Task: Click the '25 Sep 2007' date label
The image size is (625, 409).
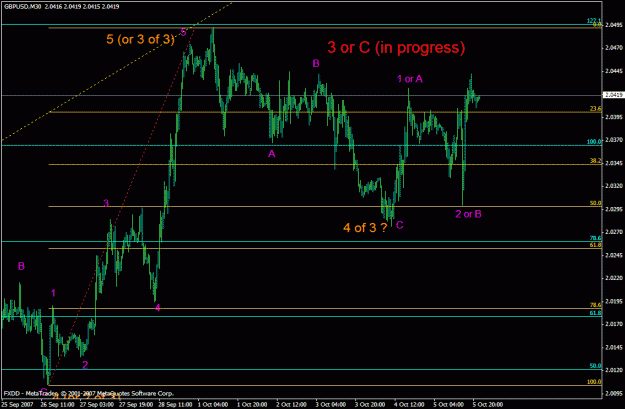Action: click(x=16, y=404)
